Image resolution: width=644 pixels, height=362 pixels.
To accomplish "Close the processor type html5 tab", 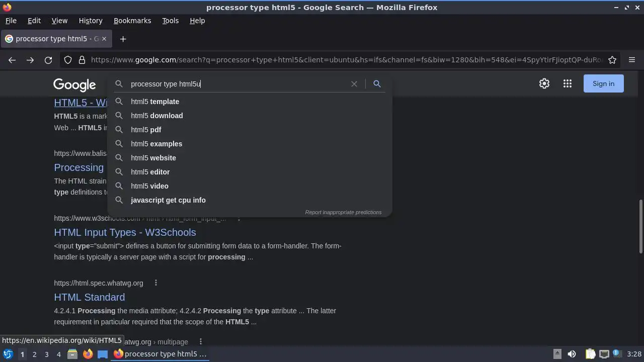I will pyautogui.click(x=104, y=39).
